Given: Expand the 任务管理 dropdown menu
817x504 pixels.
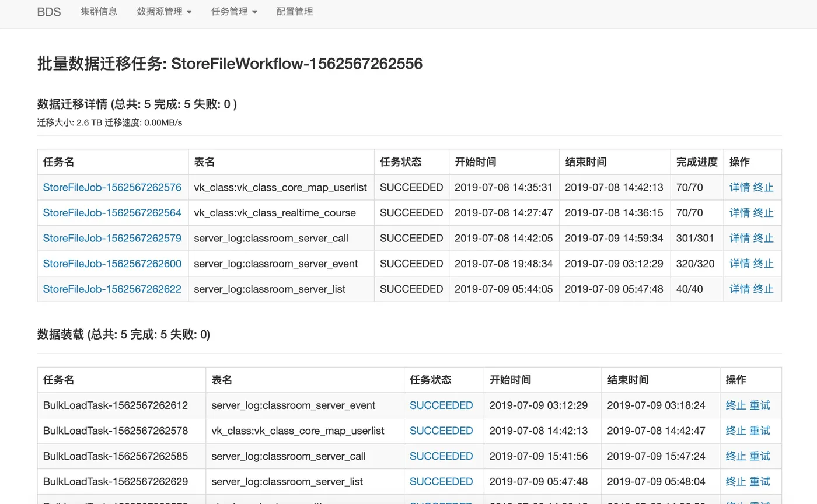Looking at the screenshot, I should 234,11.
